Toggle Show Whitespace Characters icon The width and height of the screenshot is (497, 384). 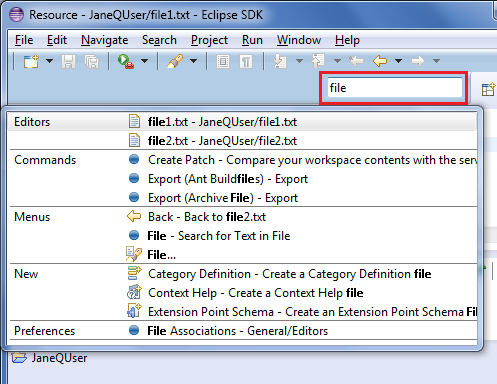[x=246, y=62]
